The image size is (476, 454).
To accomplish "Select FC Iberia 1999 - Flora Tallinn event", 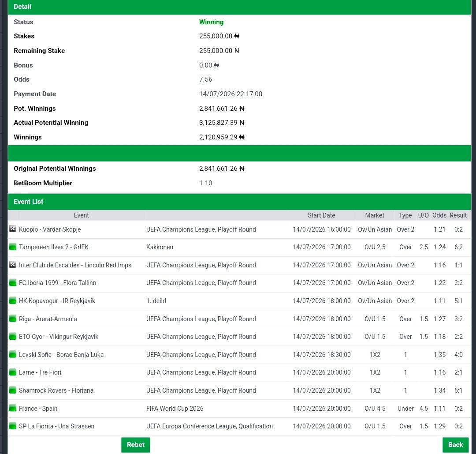I will coord(57,283).
